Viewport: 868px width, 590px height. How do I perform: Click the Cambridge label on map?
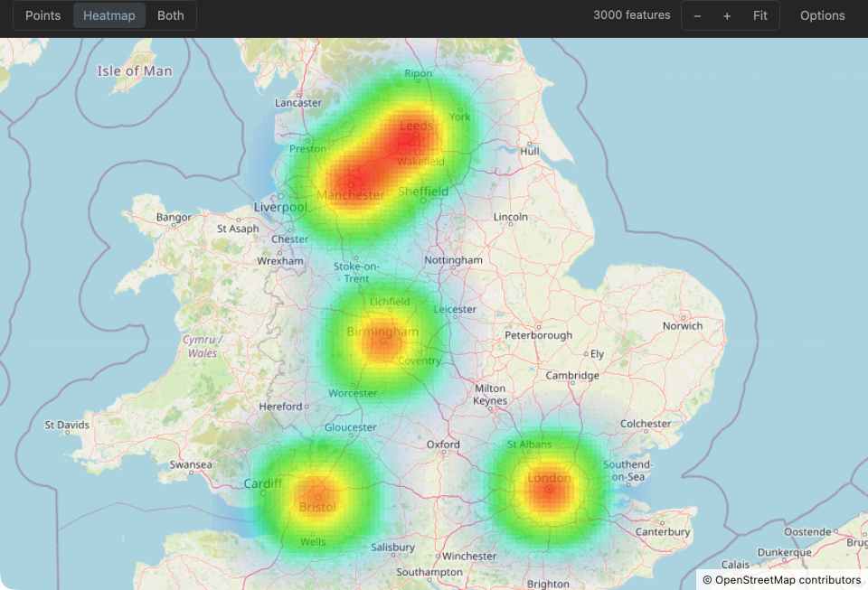pyautogui.click(x=572, y=376)
